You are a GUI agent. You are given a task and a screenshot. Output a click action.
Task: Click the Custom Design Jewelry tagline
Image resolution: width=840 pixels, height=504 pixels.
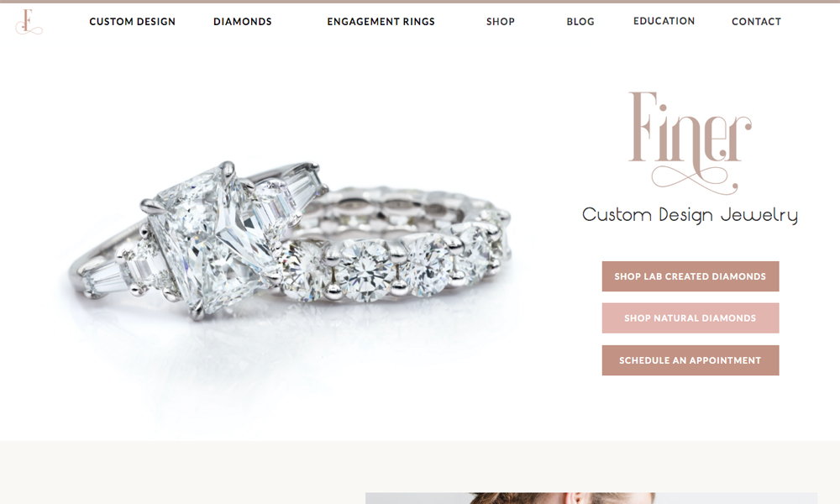[x=690, y=215]
